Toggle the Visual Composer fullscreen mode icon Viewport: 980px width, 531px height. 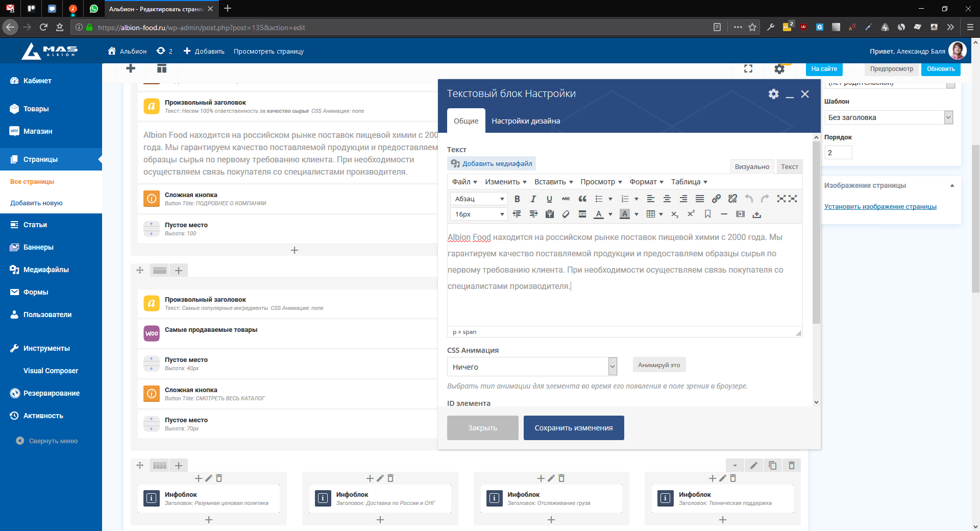click(x=748, y=69)
